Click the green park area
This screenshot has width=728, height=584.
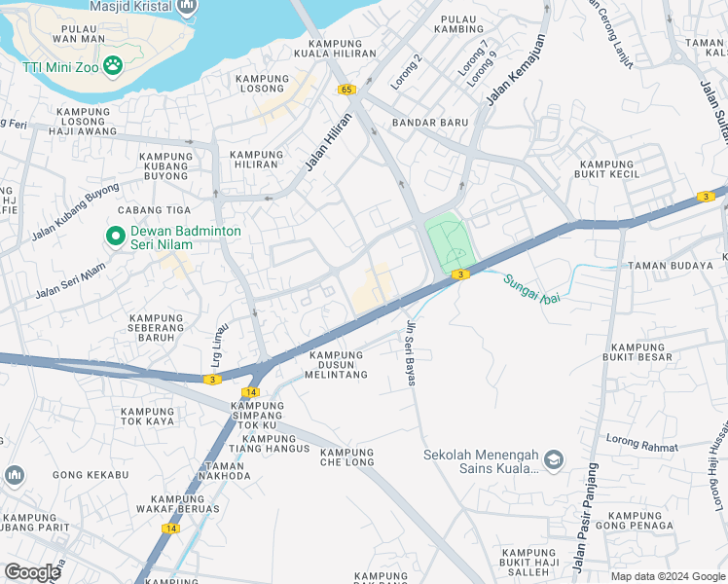[x=450, y=243]
